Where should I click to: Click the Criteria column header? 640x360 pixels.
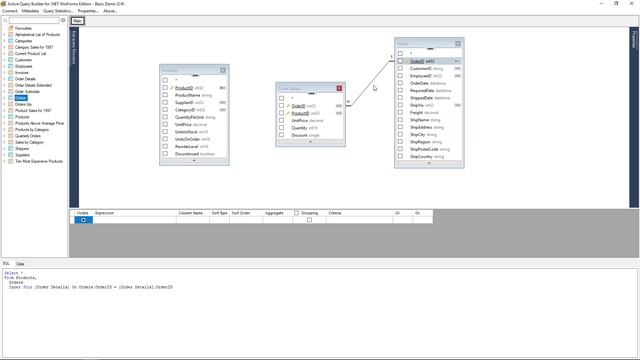[x=359, y=213]
